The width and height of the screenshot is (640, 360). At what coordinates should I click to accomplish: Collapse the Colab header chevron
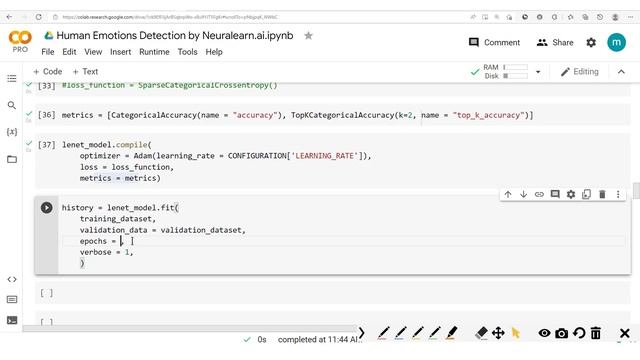point(621,72)
